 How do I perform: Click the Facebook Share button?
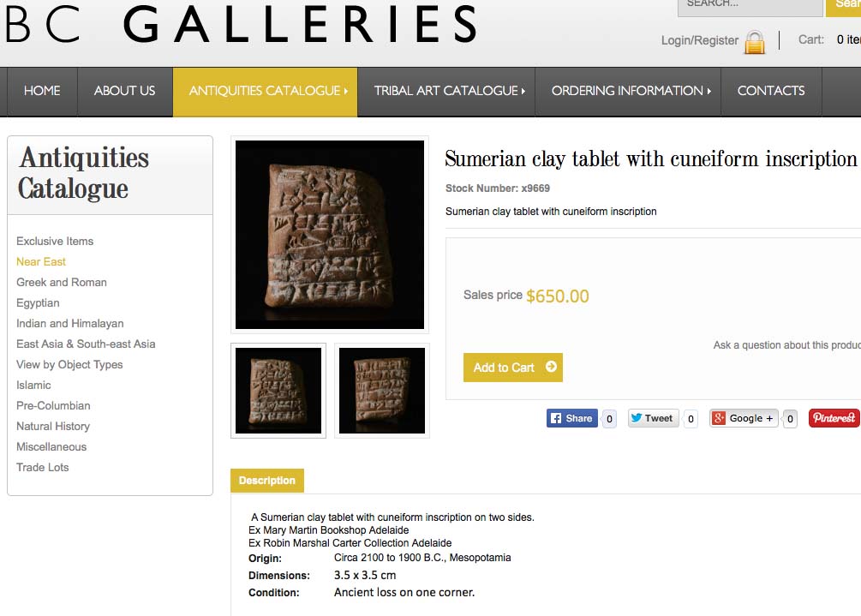(571, 418)
